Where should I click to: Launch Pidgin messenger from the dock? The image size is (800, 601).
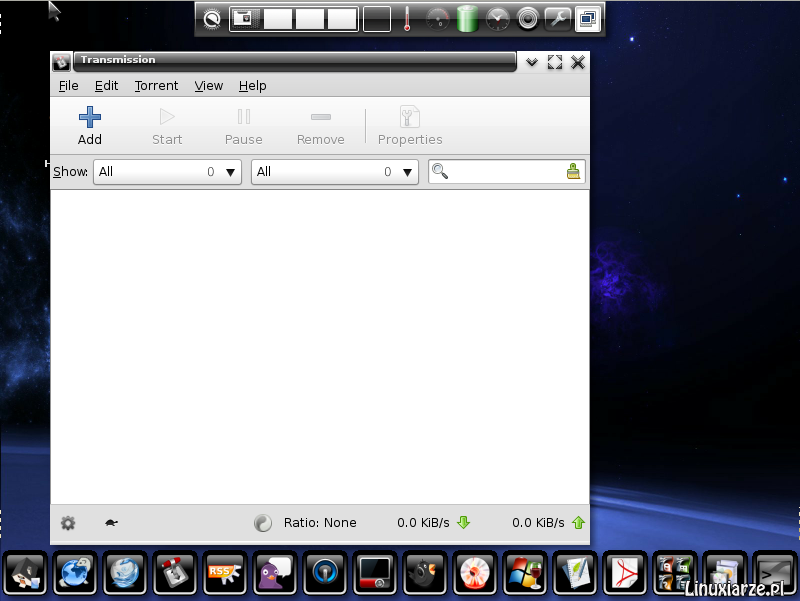(275, 573)
